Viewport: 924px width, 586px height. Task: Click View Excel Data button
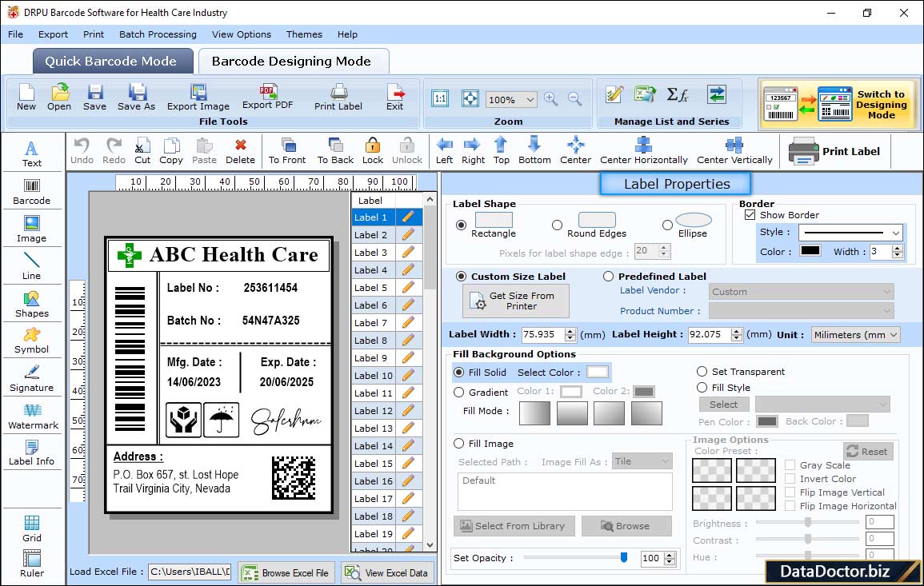tap(388, 572)
